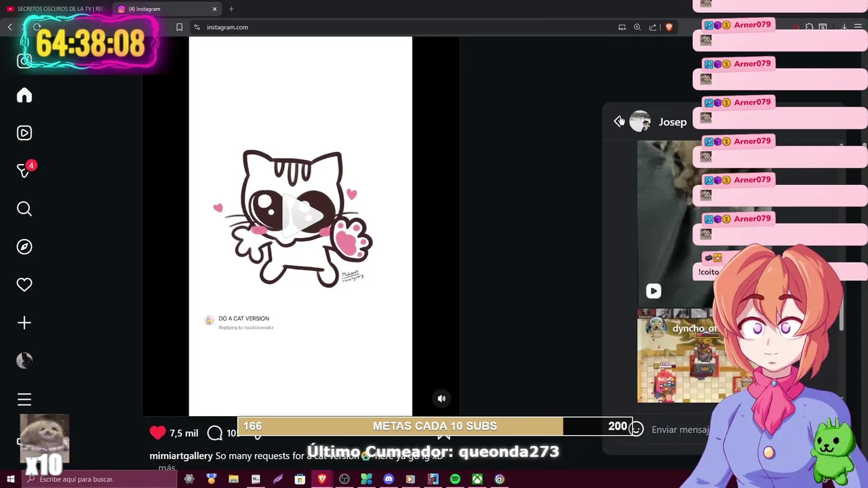The height and width of the screenshot is (488, 868).
Task: Open zoom magnifier in address bar
Action: tap(637, 27)
